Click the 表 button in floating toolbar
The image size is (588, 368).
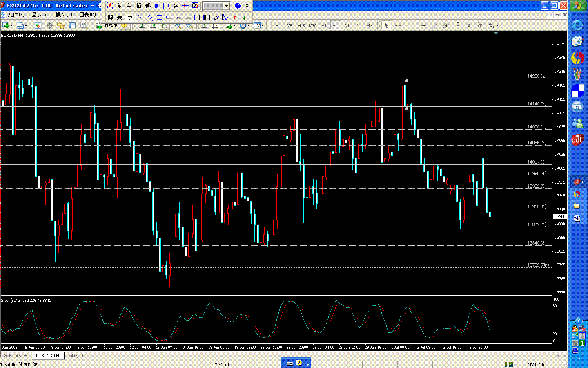120,18
